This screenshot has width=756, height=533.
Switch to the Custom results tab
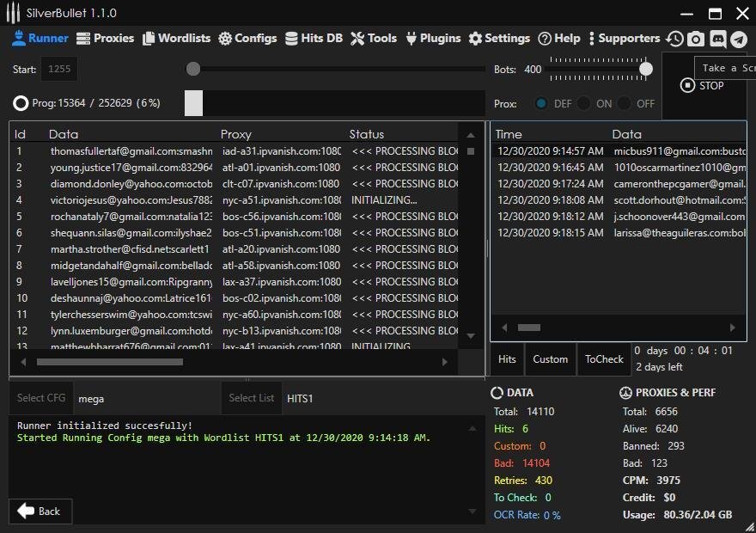click(550, 359)
